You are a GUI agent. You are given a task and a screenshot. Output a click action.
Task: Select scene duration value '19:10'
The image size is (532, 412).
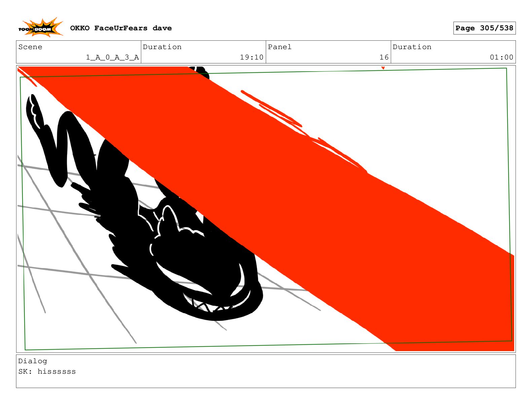point(252,57)
